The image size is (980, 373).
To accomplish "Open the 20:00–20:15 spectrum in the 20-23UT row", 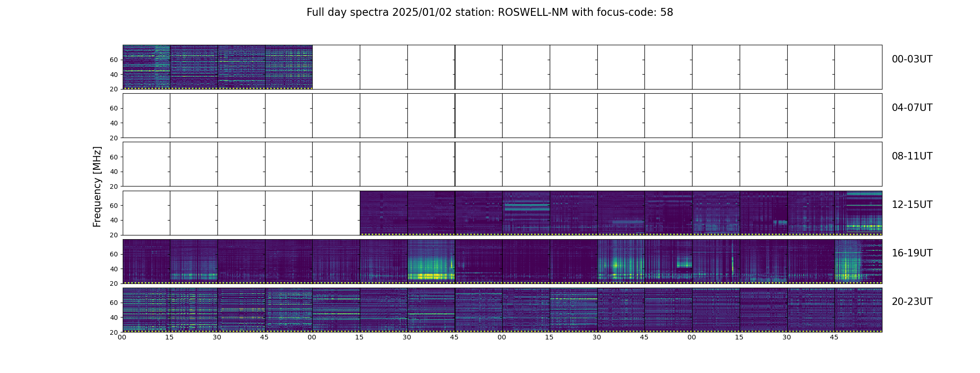I will 147,310.
